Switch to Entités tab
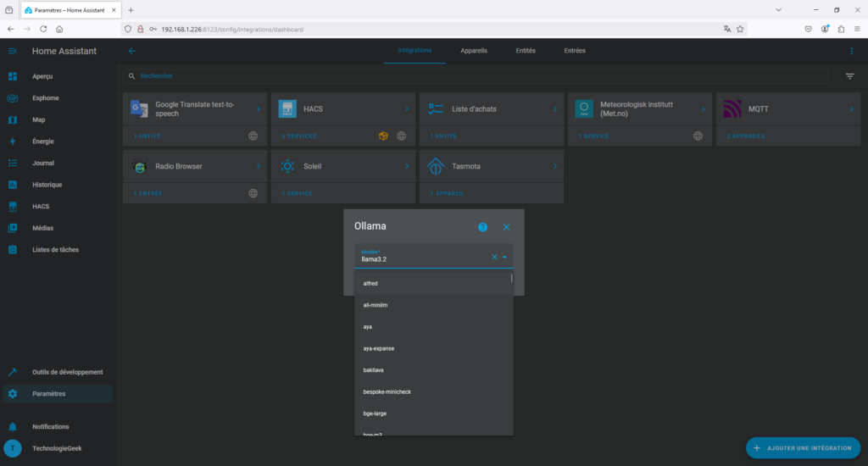 (526, 50)
